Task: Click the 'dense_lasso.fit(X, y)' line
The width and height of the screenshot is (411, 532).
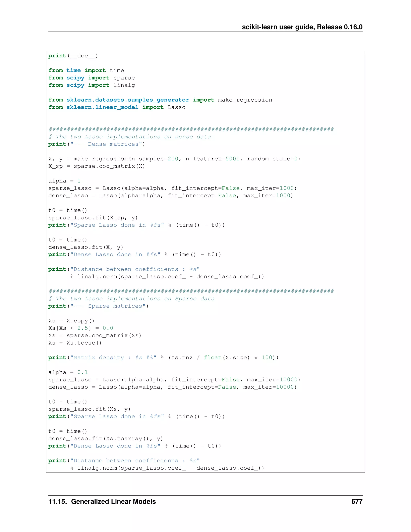Action: 86,247
